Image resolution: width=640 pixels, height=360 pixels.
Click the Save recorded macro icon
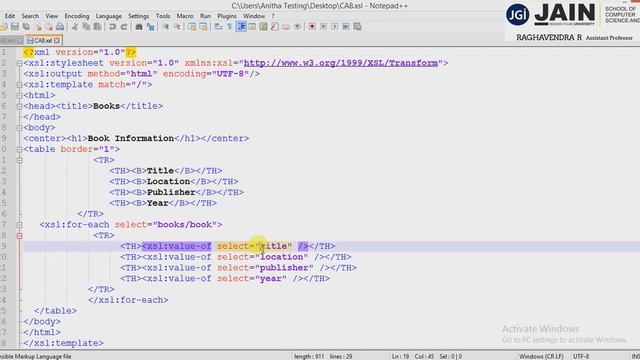358,27
